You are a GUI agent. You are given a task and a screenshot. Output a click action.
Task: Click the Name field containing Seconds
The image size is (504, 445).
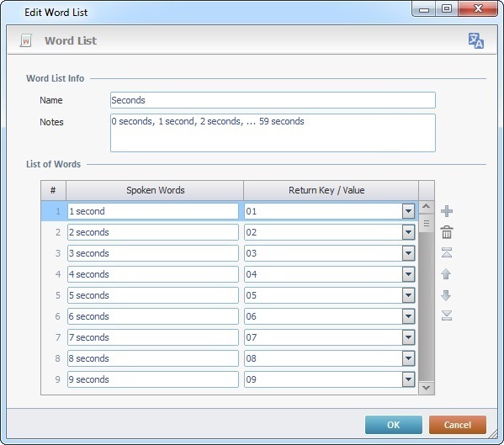(273, 100)
